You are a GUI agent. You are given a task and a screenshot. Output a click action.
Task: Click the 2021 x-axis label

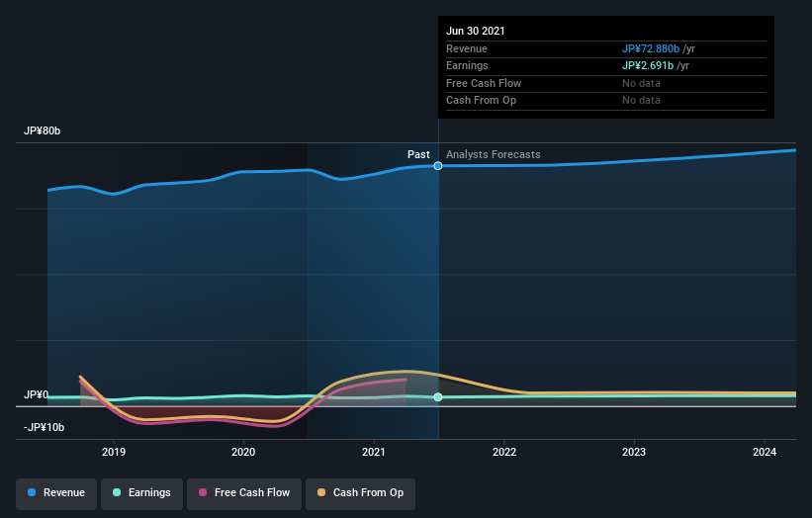[374, 452]
